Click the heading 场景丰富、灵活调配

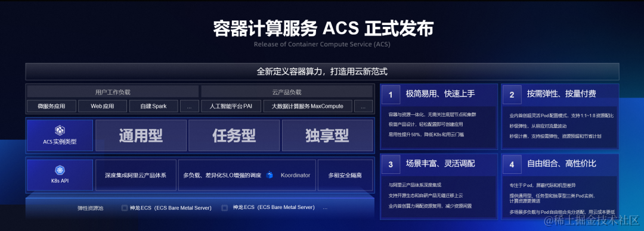click(x=440, y=163)
